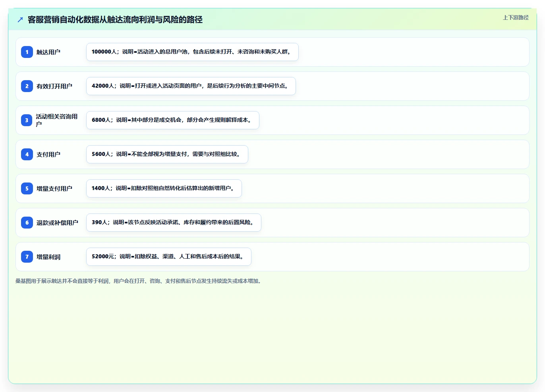Image resolution: width=545 pixels, height=392 pixels.
Task: Select the 触达用户 label
Action: click(x=48, y=52)
